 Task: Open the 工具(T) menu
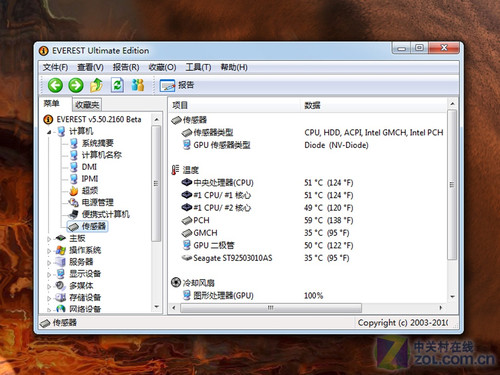(x=198, y=67)
